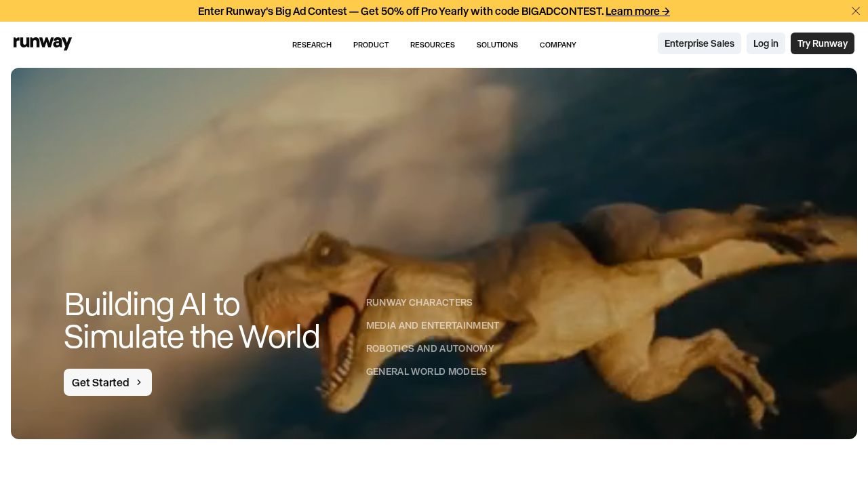The width and height of the screenshot is (868, 488).
Task: Select Media and Entertainment link
Action: coord(433,325)
